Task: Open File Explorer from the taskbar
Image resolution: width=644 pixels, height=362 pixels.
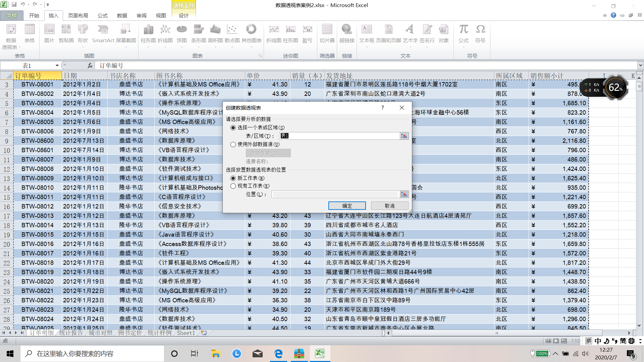Action: [x=215, y=354]
